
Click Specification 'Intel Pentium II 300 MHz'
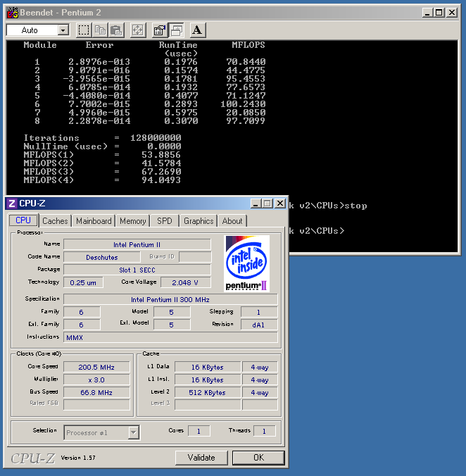[170, 300]
